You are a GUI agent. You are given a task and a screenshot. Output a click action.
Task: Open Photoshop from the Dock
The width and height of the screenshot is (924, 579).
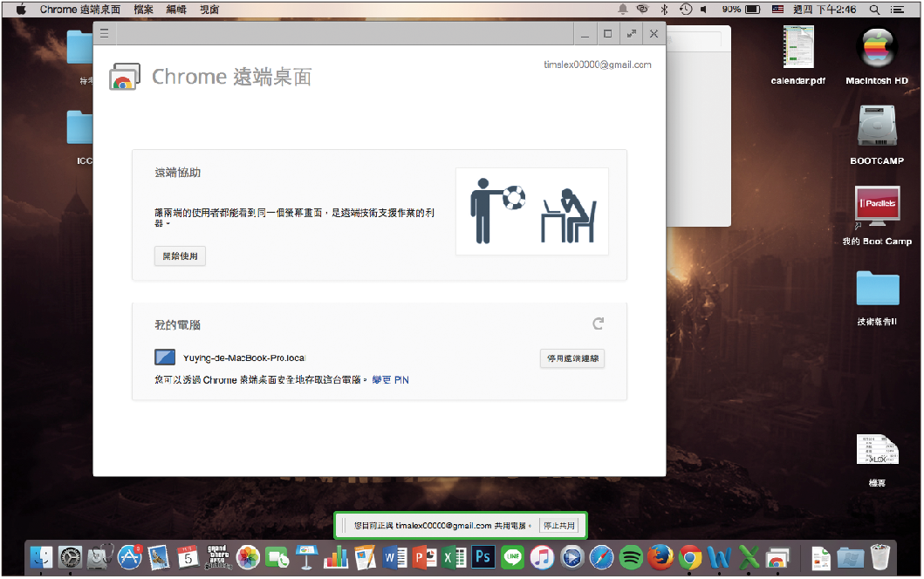pos(483,556)
